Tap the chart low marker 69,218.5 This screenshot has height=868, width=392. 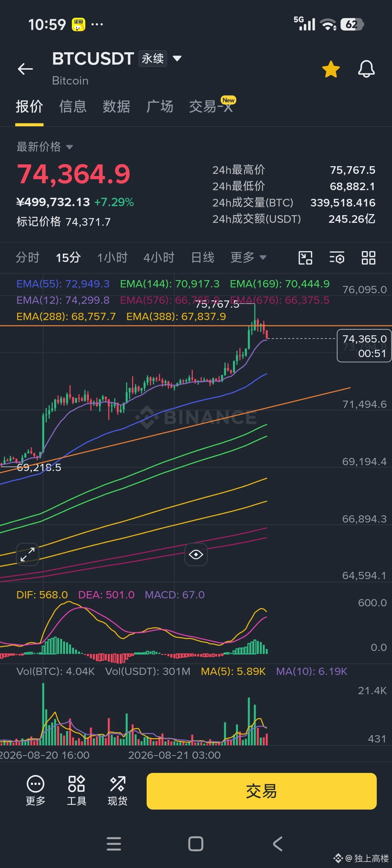39,467
